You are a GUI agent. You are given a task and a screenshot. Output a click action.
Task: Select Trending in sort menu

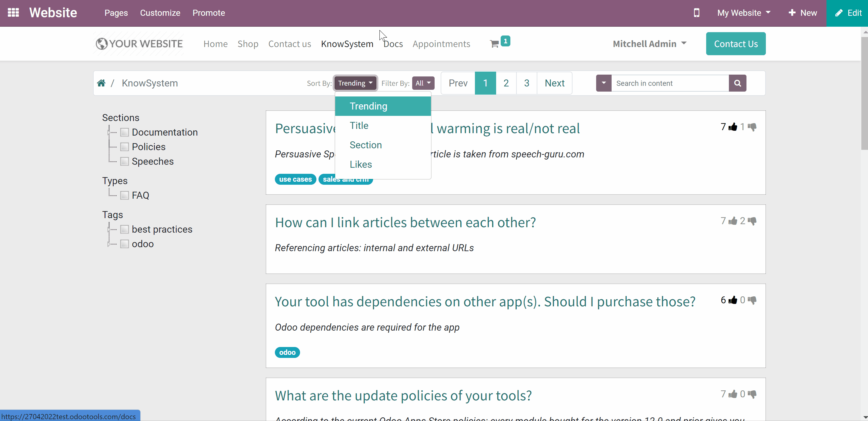(x=383, y=106)
